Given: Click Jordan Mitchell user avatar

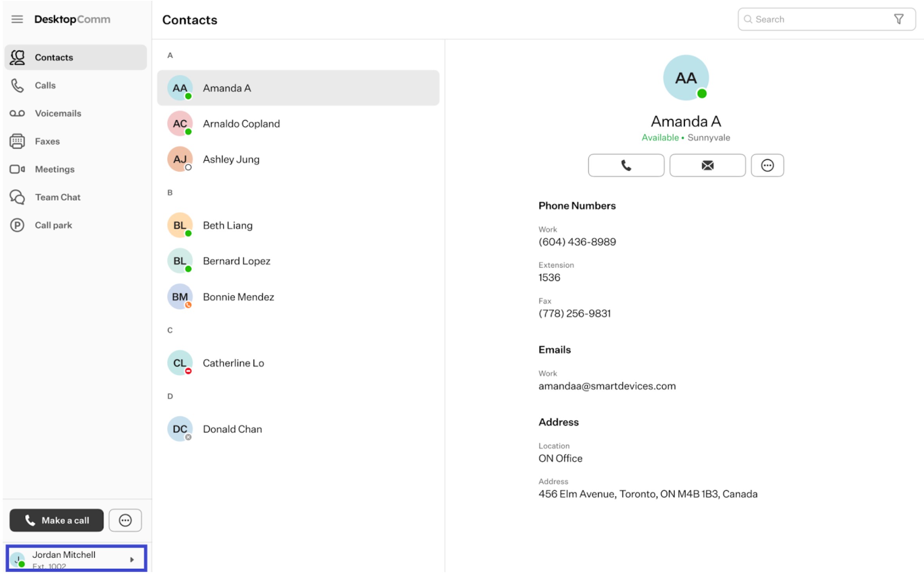Looking at the screenshot, I should point(18,560).
